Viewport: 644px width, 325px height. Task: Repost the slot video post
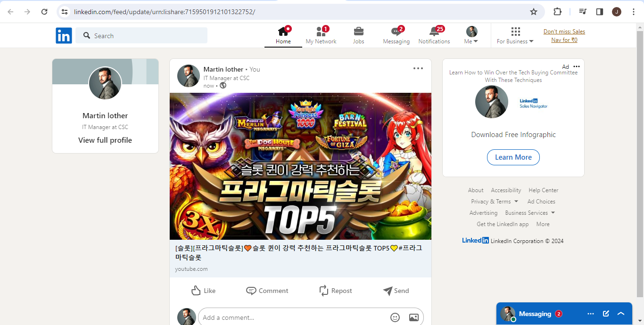click(336, 291)
